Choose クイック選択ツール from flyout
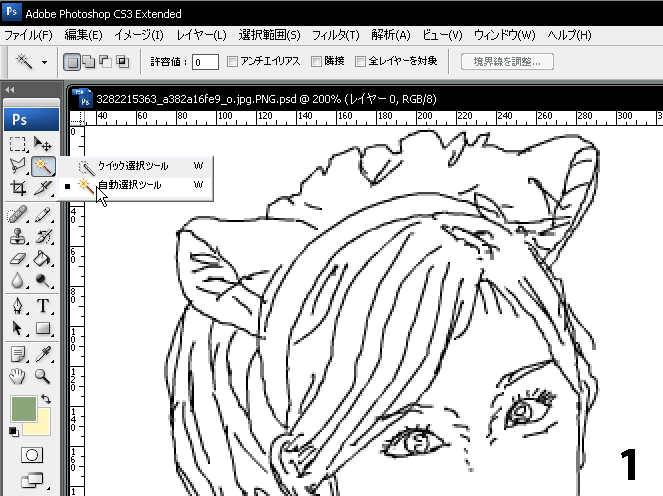663x496 pixels. coord(136,166)
